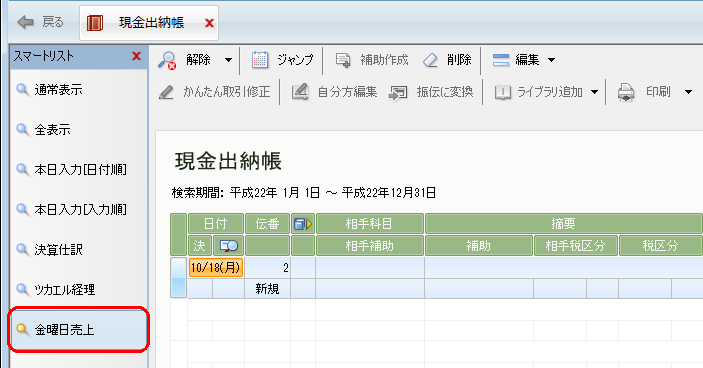The width and height of the screenshot is (703, 368).
Task: Close the 現金出納帳 tab
Action: tap(209, 23)
